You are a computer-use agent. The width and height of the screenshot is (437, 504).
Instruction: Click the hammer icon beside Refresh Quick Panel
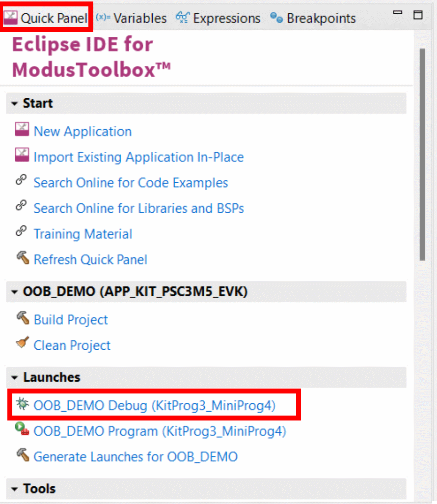click(x=23, y=258)
